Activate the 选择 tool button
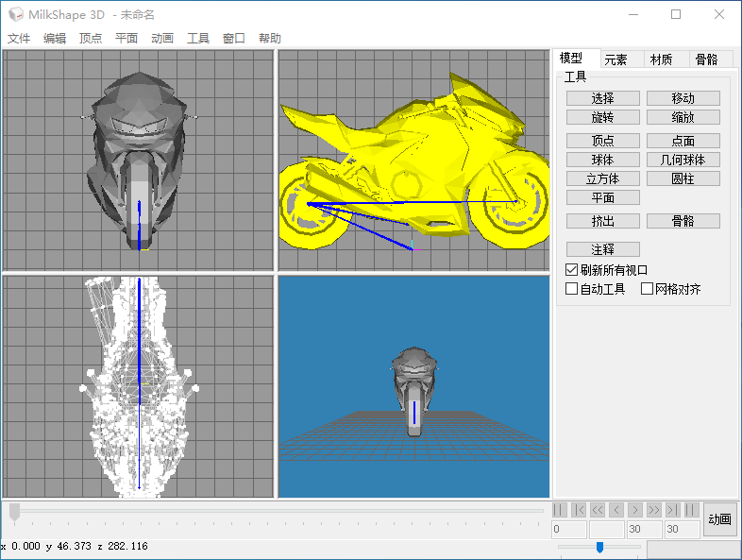Viewport: 742px width, 560px height. tap(603, 98)
